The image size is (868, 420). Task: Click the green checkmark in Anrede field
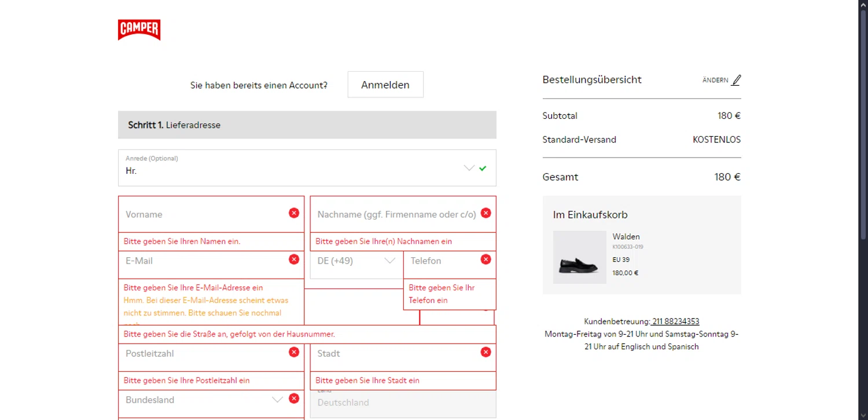tap(483, 169)
